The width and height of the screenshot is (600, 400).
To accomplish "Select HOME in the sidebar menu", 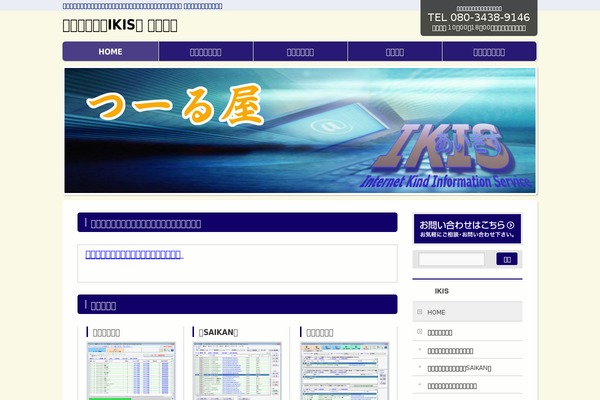I will coord(467,312).
